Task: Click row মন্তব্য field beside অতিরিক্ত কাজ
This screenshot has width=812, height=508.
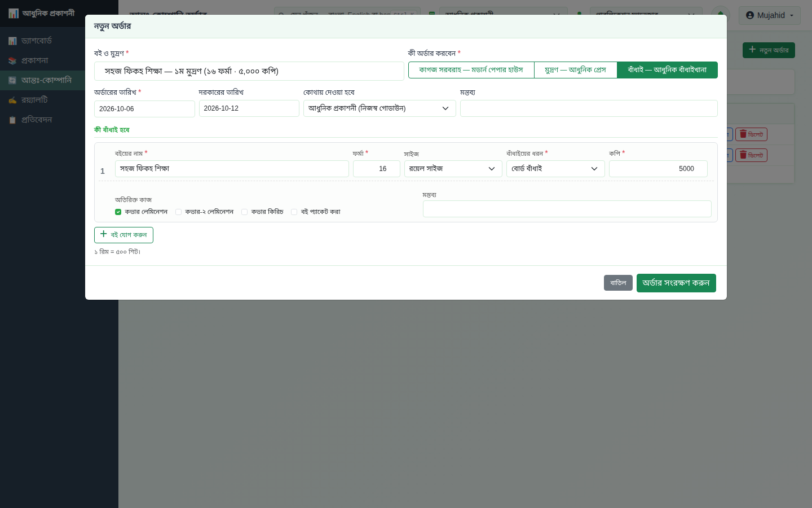Action: [567, 209]
